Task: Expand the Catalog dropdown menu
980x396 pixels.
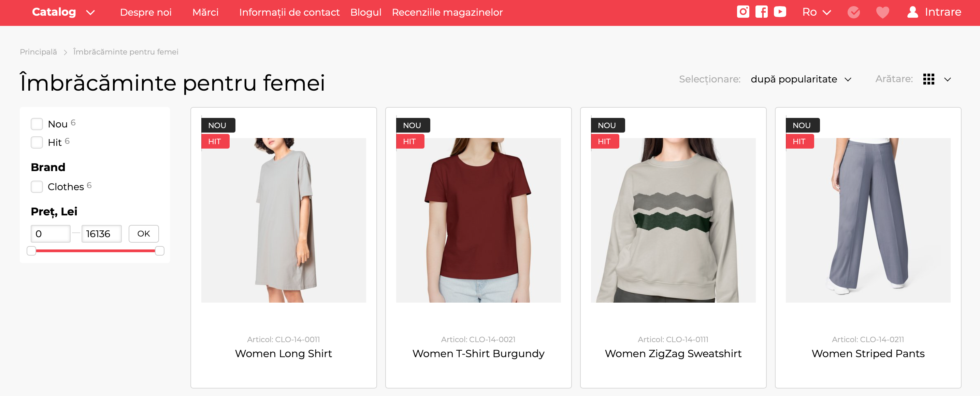Action: pos(63,12)
